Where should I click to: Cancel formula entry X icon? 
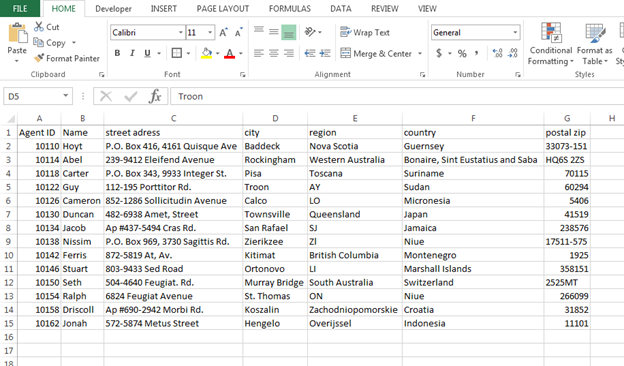[x=106, y=96]
